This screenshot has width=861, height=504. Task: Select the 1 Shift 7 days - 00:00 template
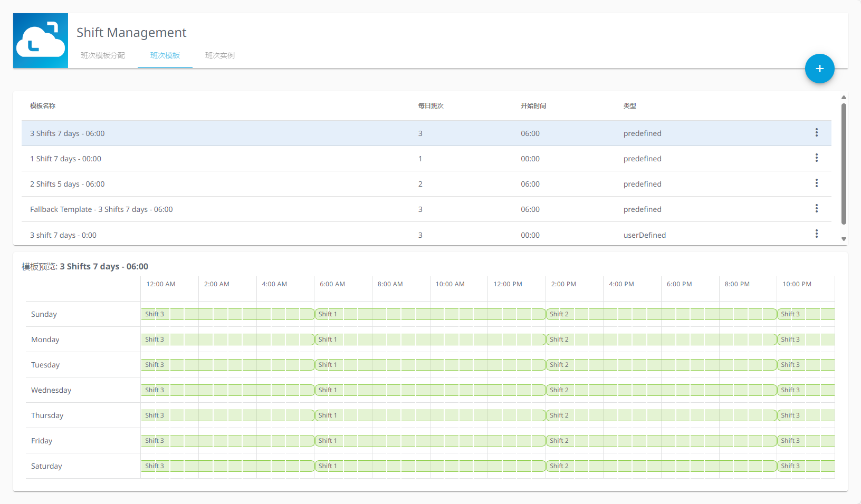65,159
